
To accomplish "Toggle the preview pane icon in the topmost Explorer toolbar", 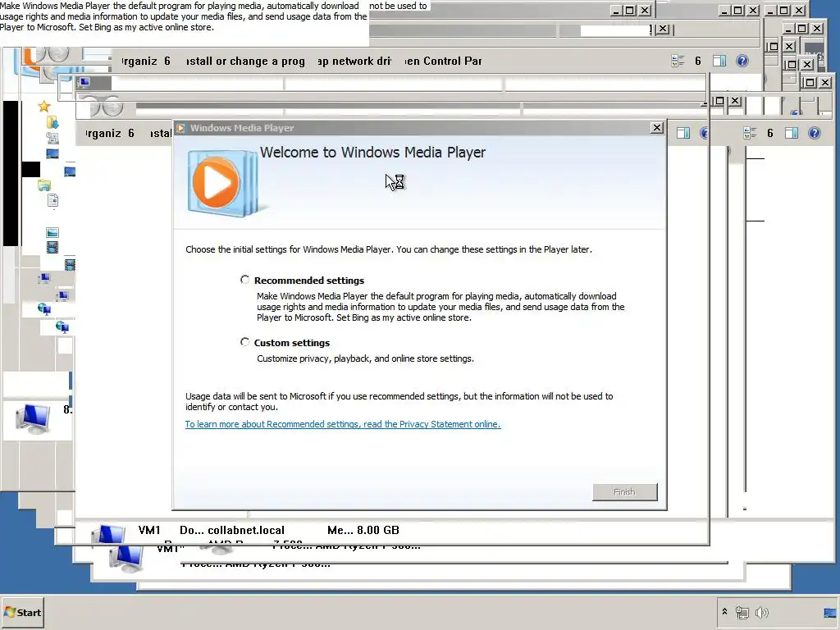I will coord(719,61).
